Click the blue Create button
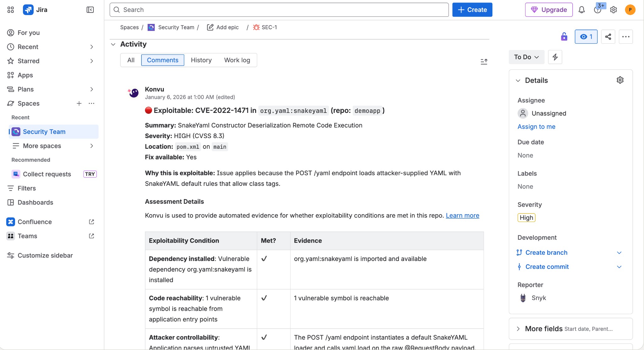This screenshot has height=350, width=644. (x=472, y=10)
